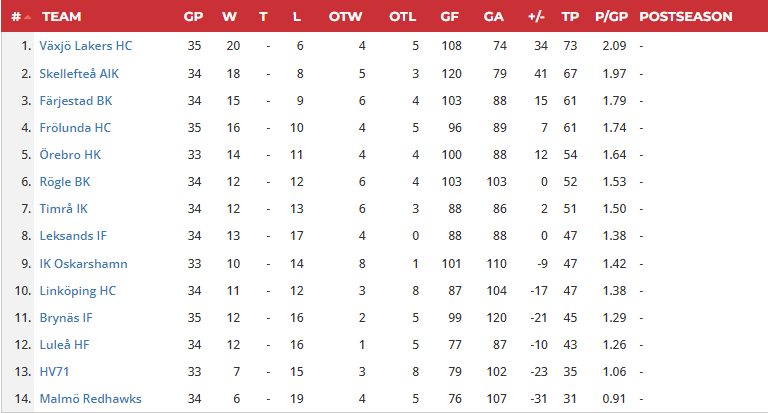The height and width of the screenshot is (413, 768).
Task: Open the IK Oskarshamn team page
Action: point(83,263)
